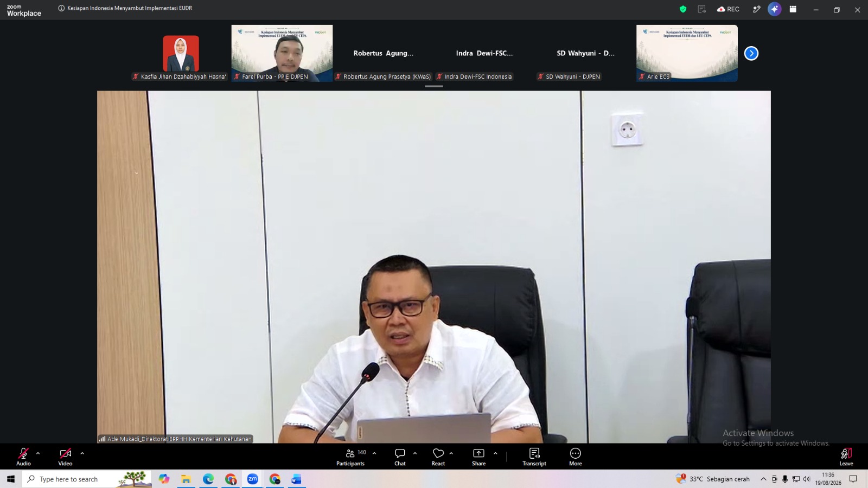This screenshot has width=868, height=488.
Task: Expand the share options arrow
Action: (x=495, y=453)
